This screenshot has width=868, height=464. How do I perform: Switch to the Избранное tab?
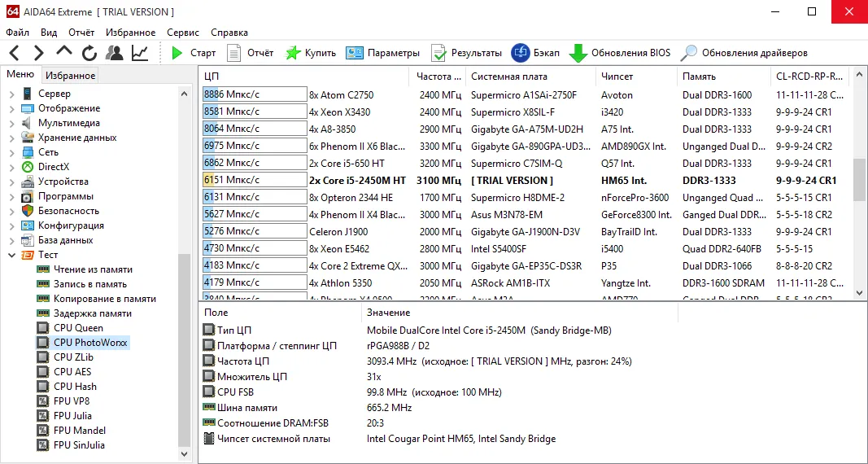click(x=70, y=76)
